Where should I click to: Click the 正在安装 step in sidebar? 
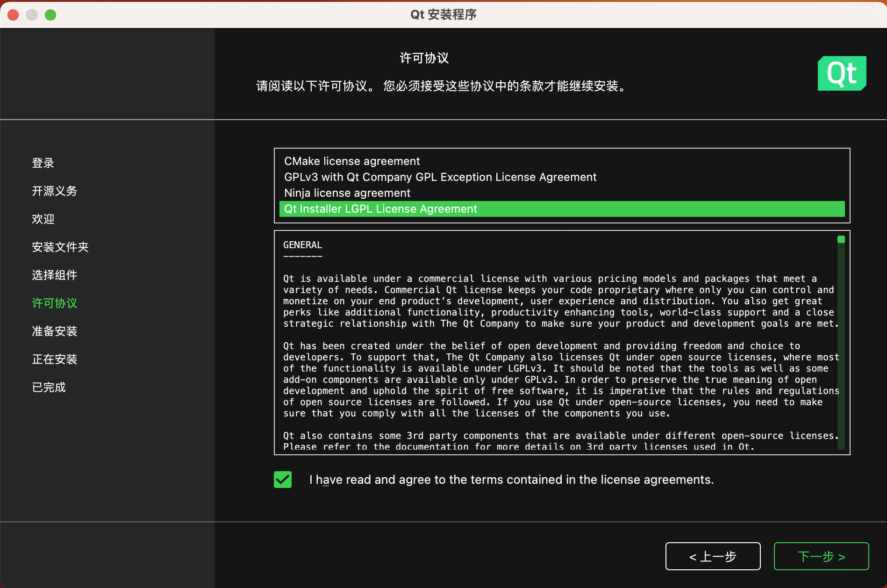54,359
